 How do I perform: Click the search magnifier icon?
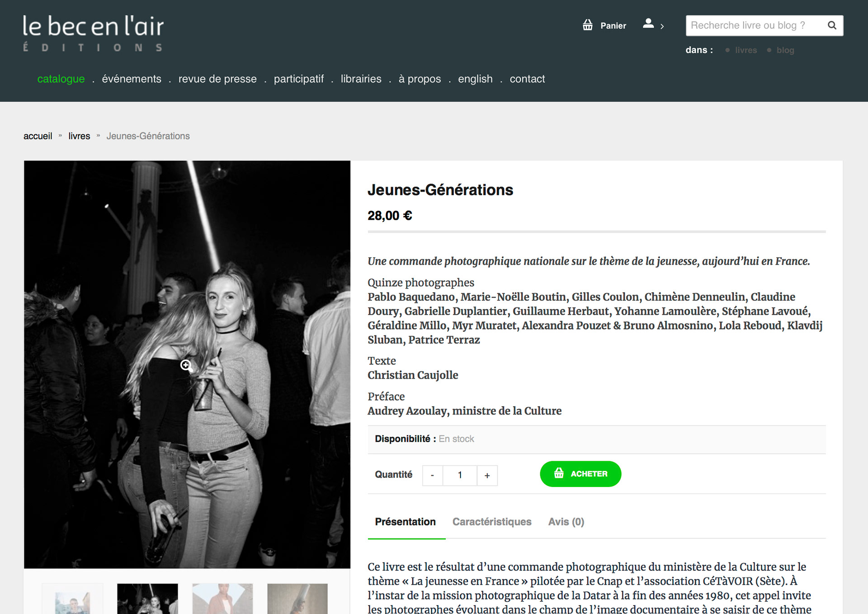831,25
